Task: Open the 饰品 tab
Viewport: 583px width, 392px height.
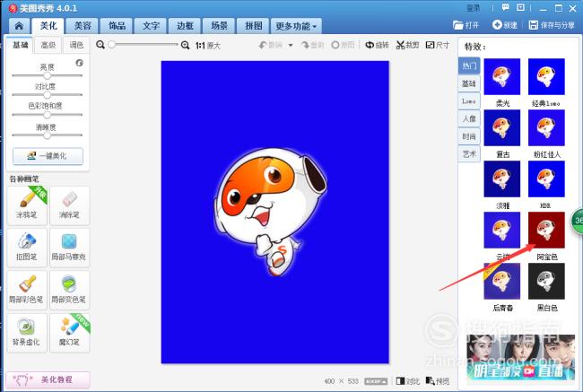Action: click(x=117, y=26)
